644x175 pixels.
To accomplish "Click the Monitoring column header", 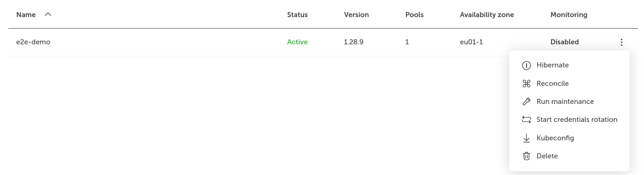I will pos(569,15).
